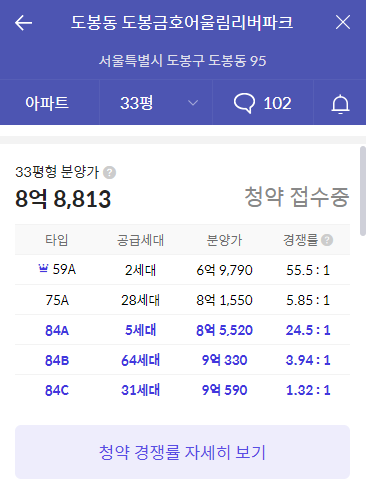The image size is (366, 495).
Task: Click the competition rate 24.5 : 1
Action: click(x=308, y=330)
